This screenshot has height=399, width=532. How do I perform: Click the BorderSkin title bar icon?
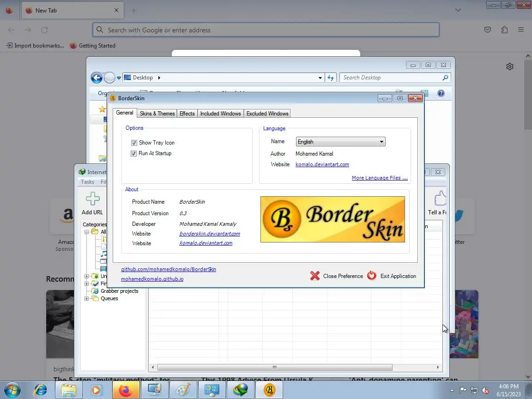point(113,98)
